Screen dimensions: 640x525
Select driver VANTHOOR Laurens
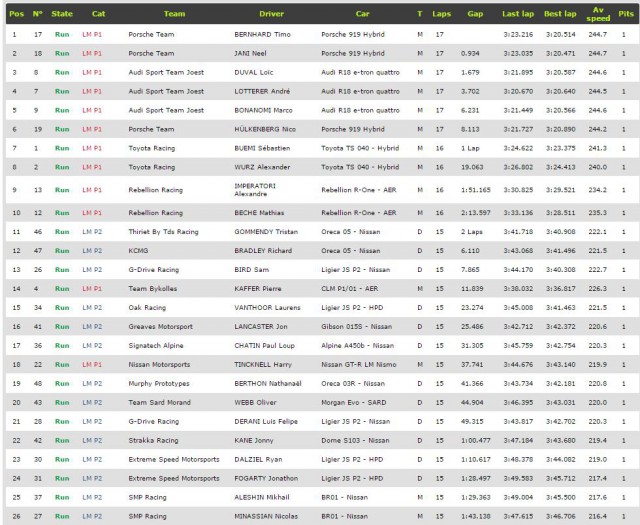tap(267, 308)
